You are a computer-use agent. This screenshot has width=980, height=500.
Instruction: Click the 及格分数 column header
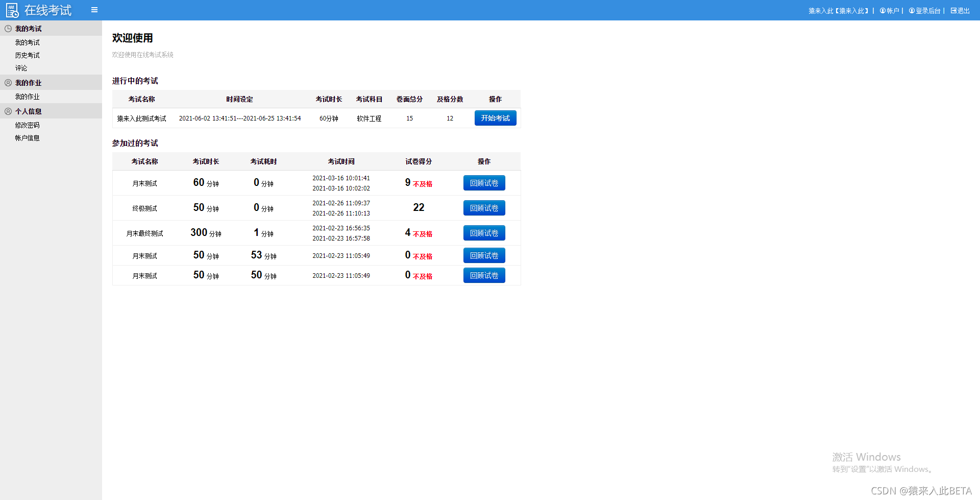450,99
